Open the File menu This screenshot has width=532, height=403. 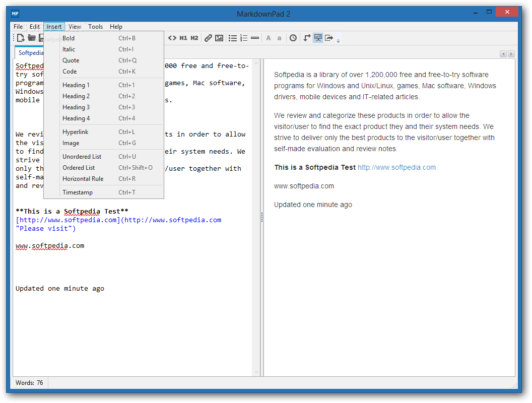(18, 27)
